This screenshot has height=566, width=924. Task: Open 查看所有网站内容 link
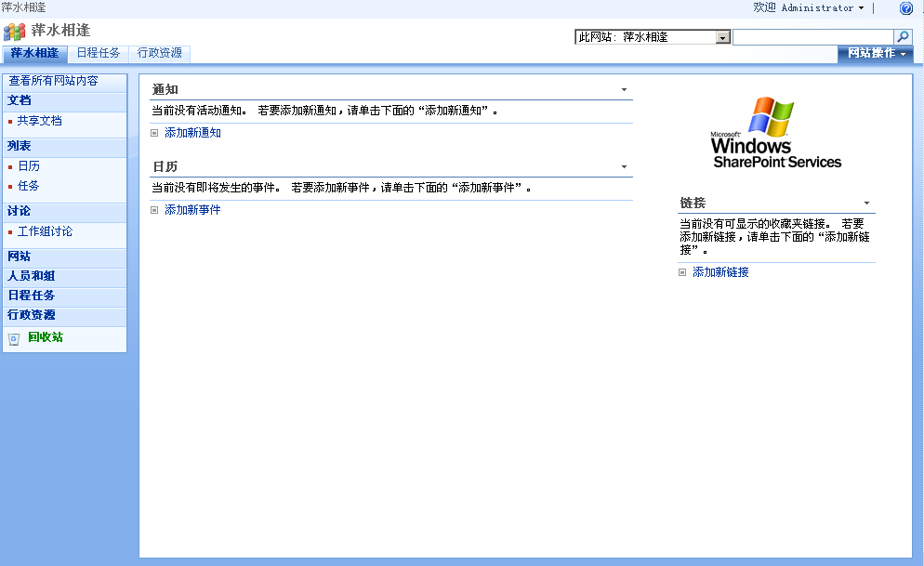53,81
